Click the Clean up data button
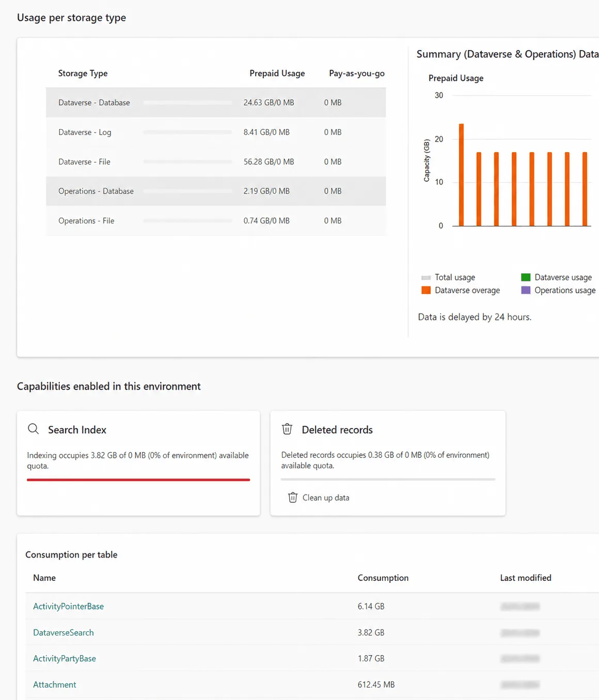 (x=319, y=498)
